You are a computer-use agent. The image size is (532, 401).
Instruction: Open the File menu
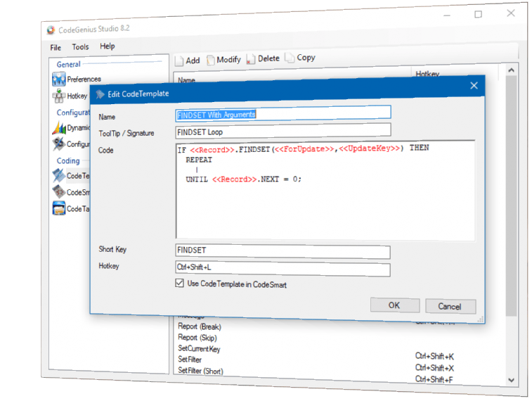(56, 48)
